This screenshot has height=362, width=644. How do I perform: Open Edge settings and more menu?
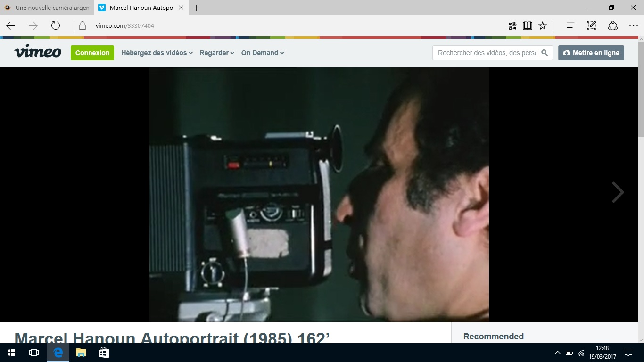point(633,25)
